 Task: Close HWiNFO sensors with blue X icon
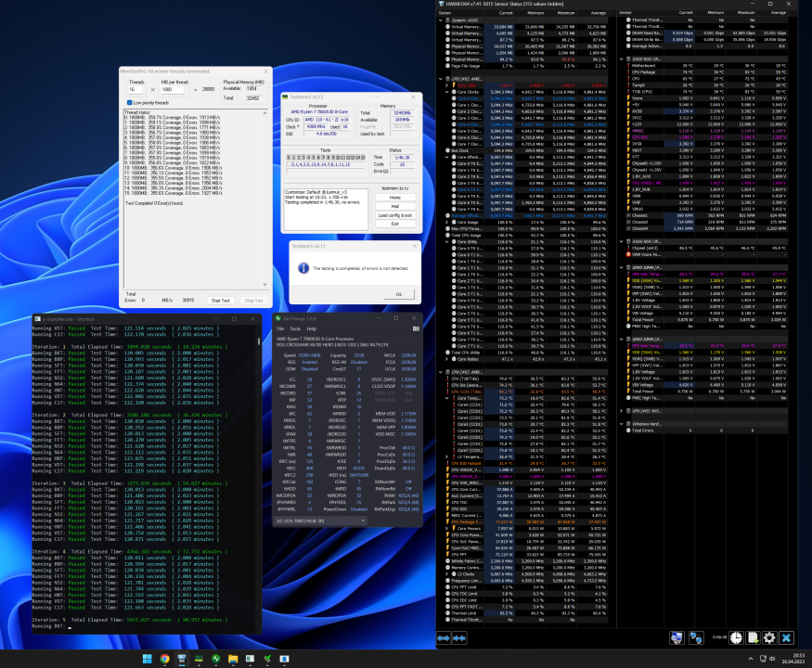tap(786, 637)
